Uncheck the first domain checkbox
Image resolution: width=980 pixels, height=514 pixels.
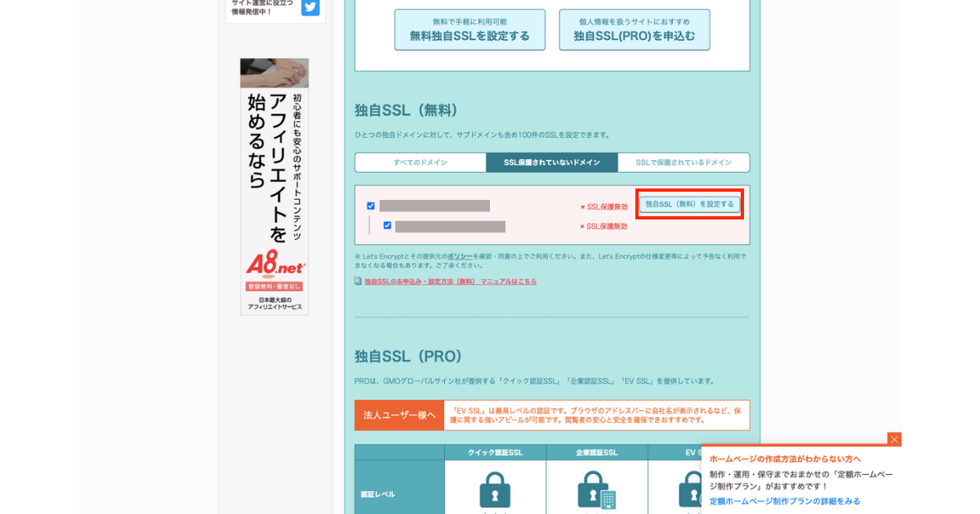click(371, 206)
